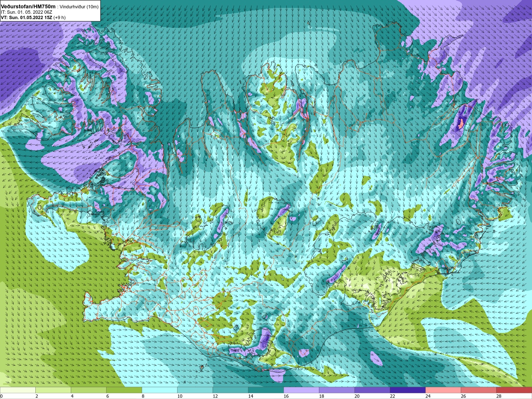Viewport: 532px width, 399px height.
Task: Click the legend value label "20"
Action: coord(357,396)
